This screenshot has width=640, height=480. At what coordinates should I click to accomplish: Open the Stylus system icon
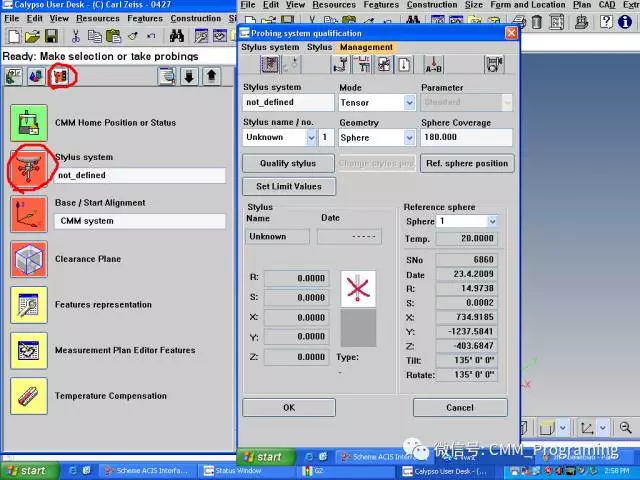tap(29, 168)
